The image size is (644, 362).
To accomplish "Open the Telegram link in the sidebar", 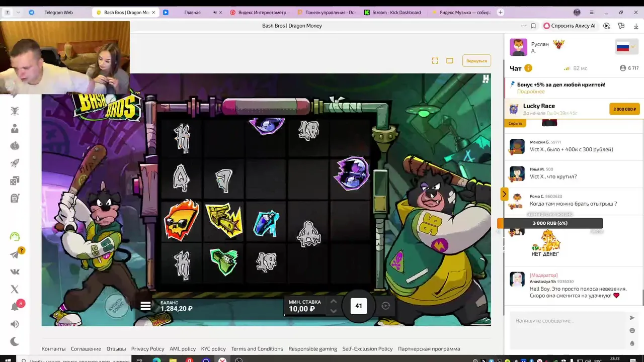I will (x=15, y=255).
